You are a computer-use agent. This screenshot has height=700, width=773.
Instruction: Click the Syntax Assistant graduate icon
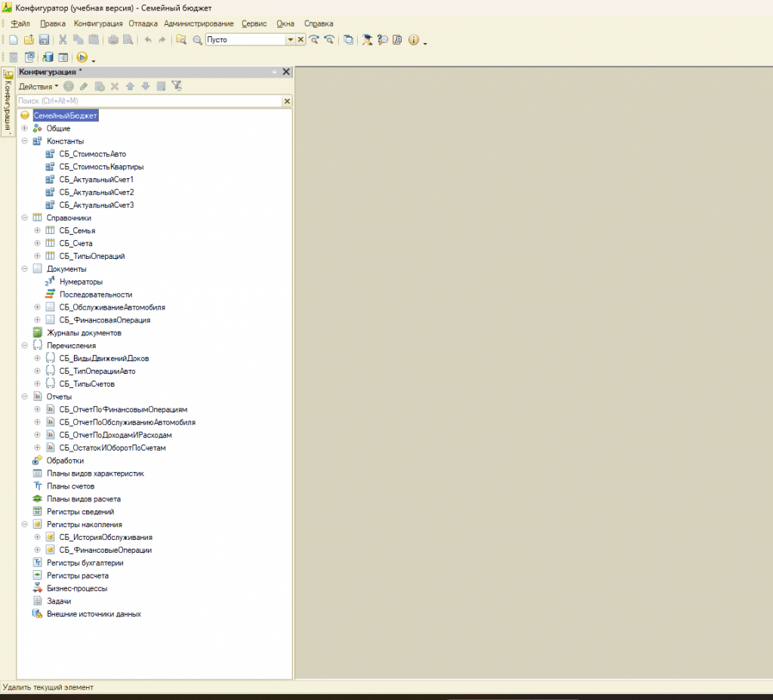367,40
